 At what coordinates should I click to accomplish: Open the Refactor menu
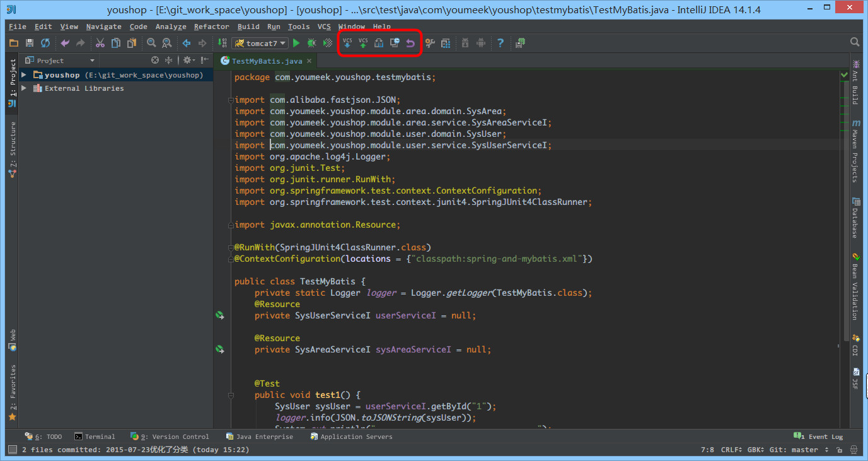211,26
